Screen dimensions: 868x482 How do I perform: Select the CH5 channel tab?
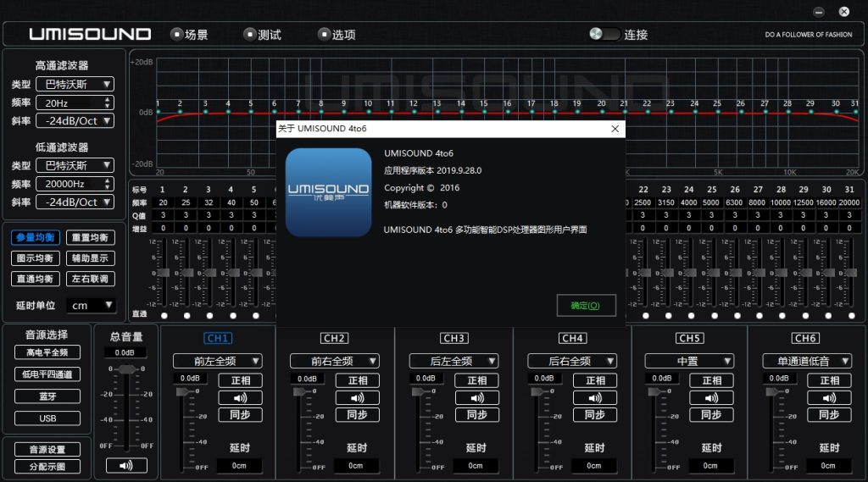point(689,338)
